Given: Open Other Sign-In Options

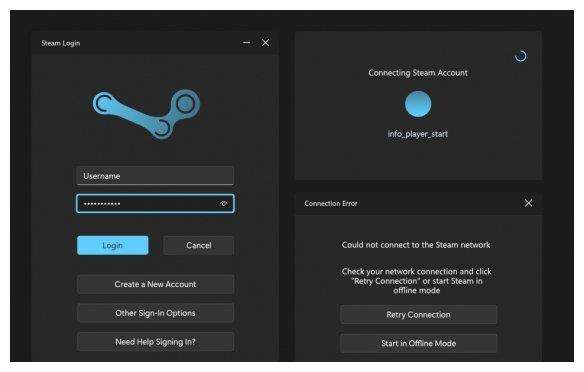Looking at the screenshot, I should coord(155,313).
